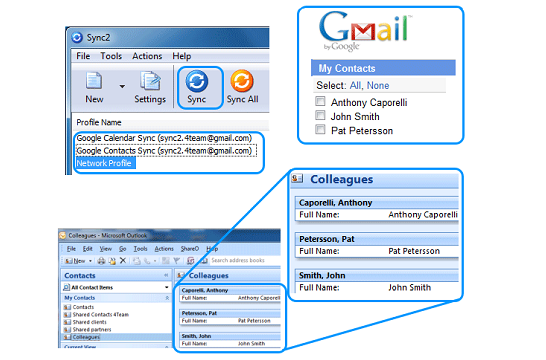Click the All Contact Items search icon
546x360 pixels.
(x=66, y=288)
